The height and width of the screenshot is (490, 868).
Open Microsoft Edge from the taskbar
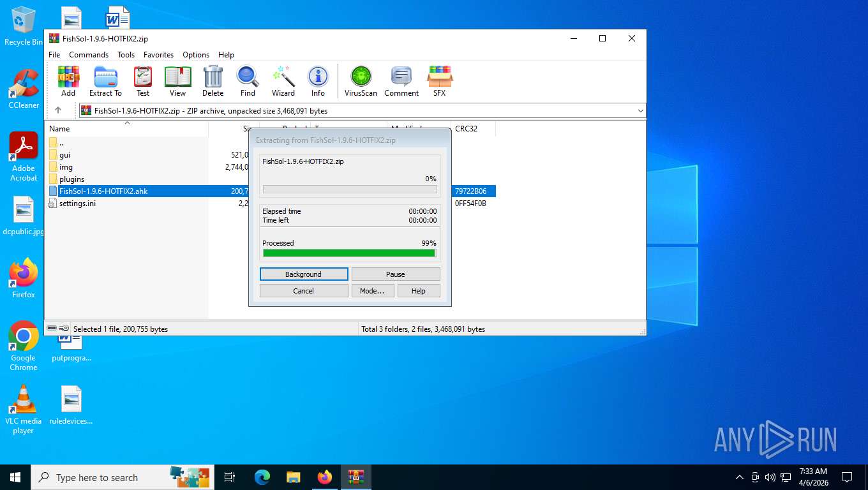[x=262, y=477]
